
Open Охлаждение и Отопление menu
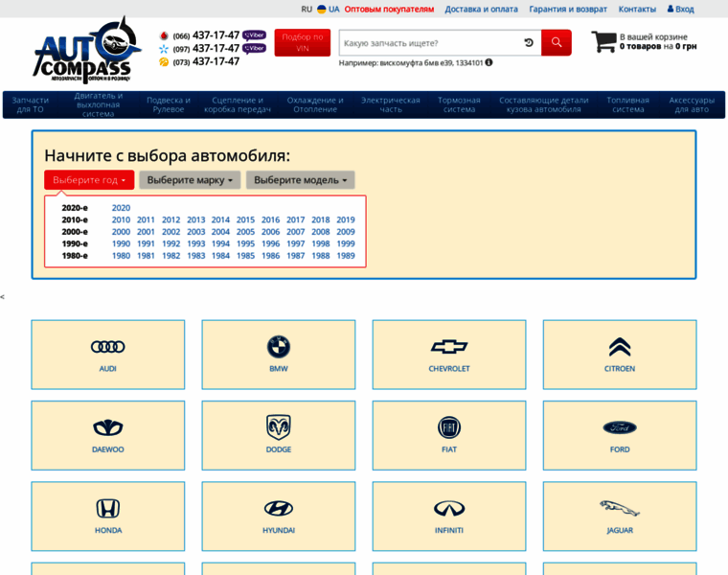pyautogui.click(x=315, y=104)
